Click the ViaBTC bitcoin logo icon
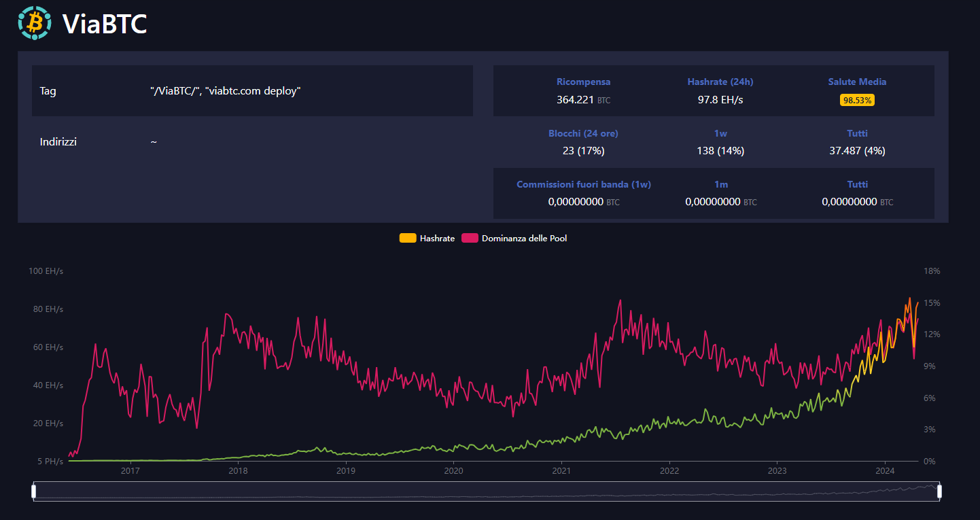Image resolution: width=980 pixels, height=520 pixels. click(35, 22)
